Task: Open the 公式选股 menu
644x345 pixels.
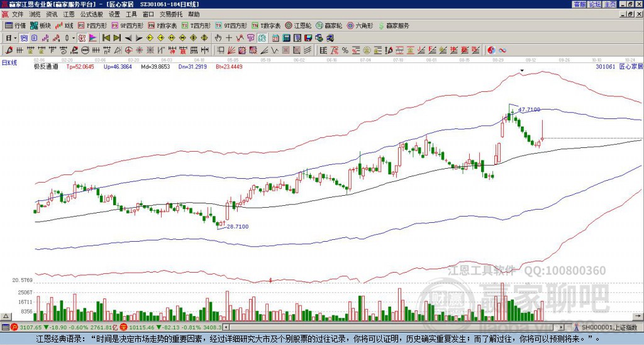Action: (92, 14)
